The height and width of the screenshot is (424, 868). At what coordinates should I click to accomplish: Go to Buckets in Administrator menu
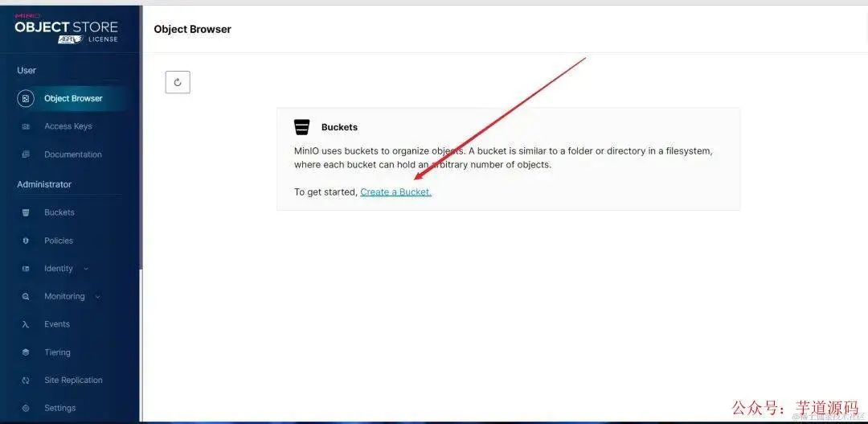pos(59,212)
